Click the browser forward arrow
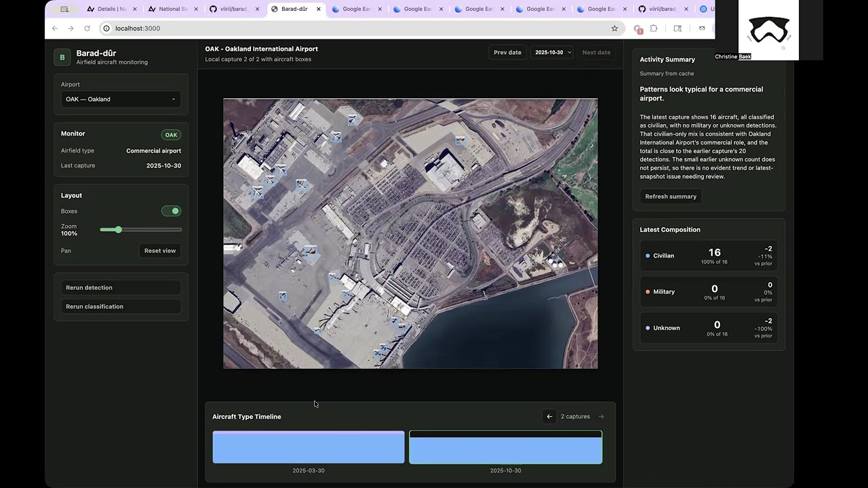 [x=71, y=28]
